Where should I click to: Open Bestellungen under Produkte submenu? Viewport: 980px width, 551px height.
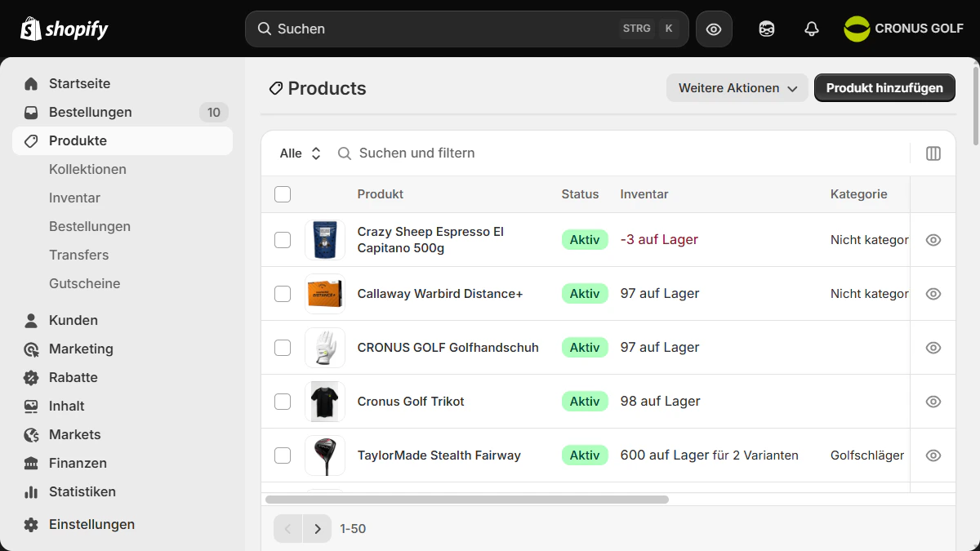pos(90,226)
